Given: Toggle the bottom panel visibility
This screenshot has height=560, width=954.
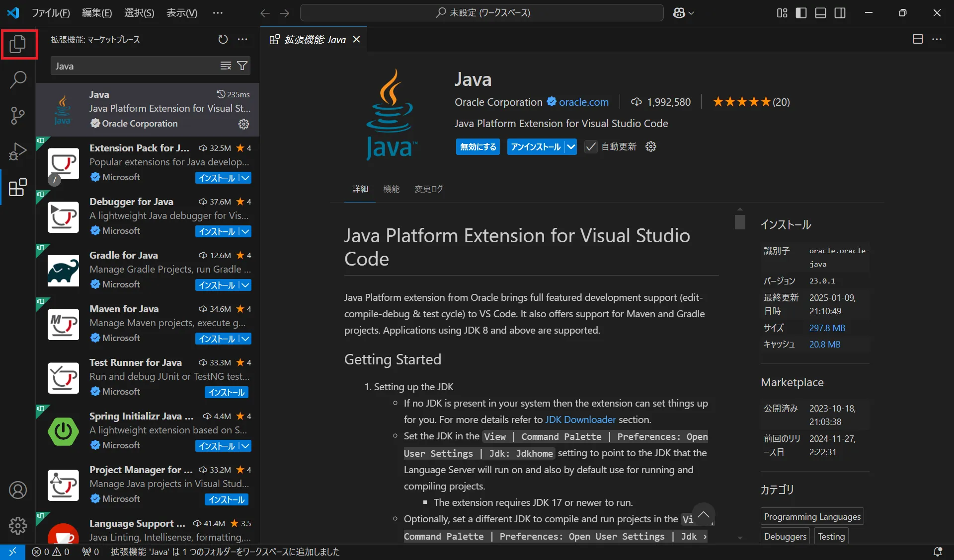Looking at the screenshot, I should 821,13.
